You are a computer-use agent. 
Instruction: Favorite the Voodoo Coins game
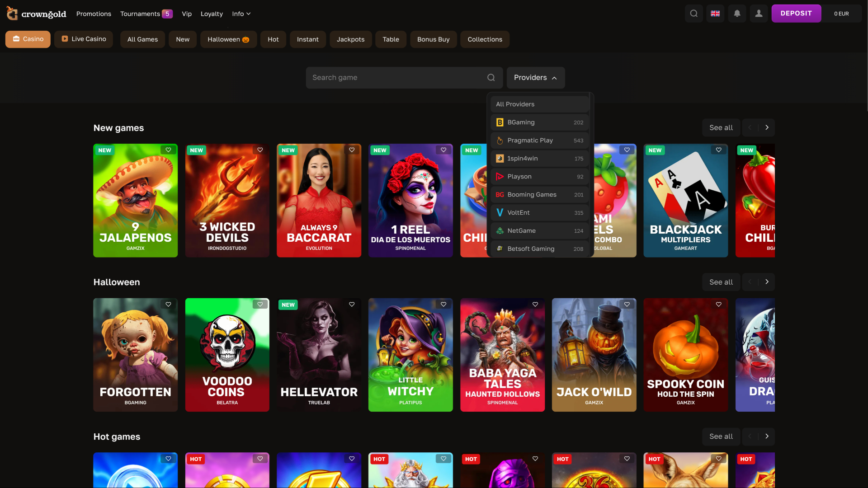(260, 304)
